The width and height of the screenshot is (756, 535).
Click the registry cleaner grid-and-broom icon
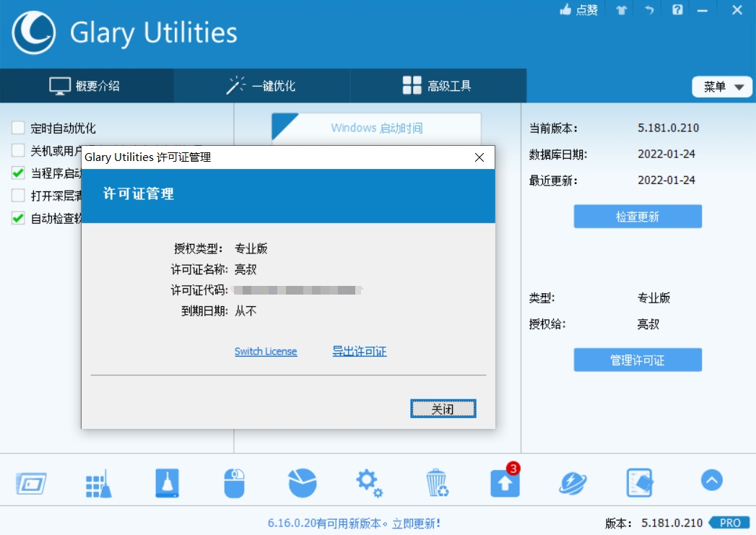97,483
